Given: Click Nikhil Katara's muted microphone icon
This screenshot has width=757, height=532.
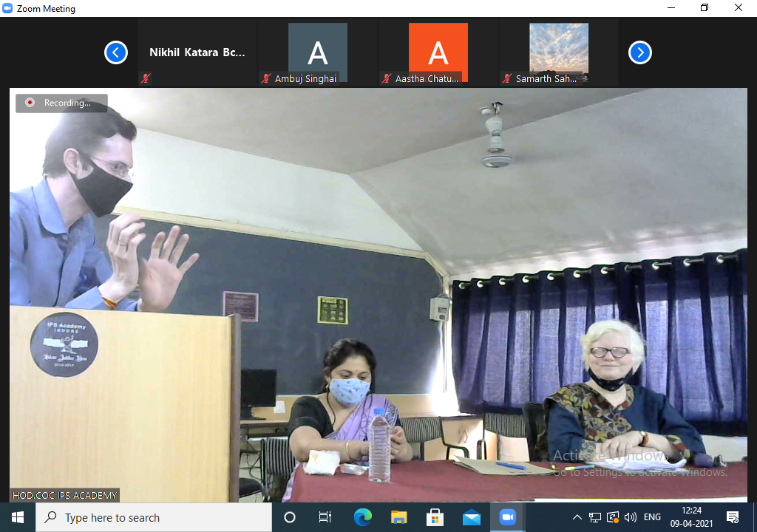Looking at the screenshot, I should click(146, 78).
